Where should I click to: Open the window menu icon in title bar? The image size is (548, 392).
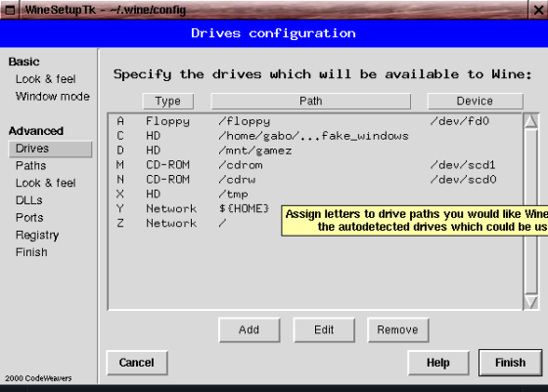pyautogui.click(x=10, y=10)
